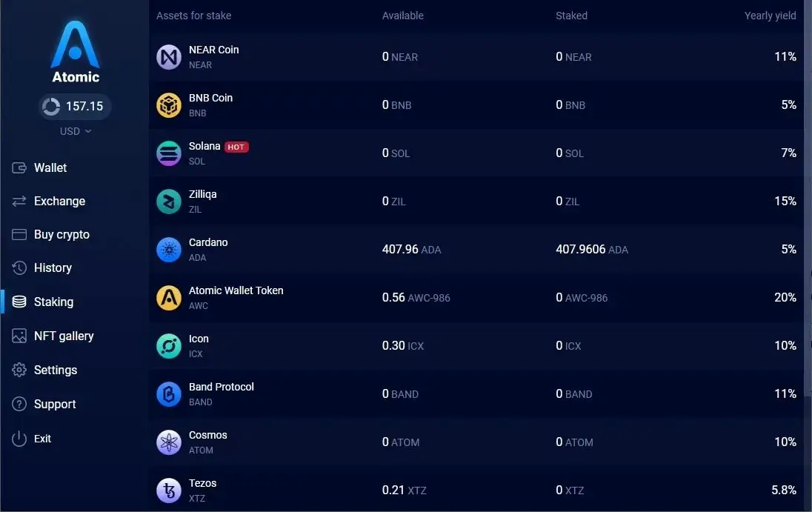
Task: Click the Tezos coin icon
Action: (x=169, y=491)
